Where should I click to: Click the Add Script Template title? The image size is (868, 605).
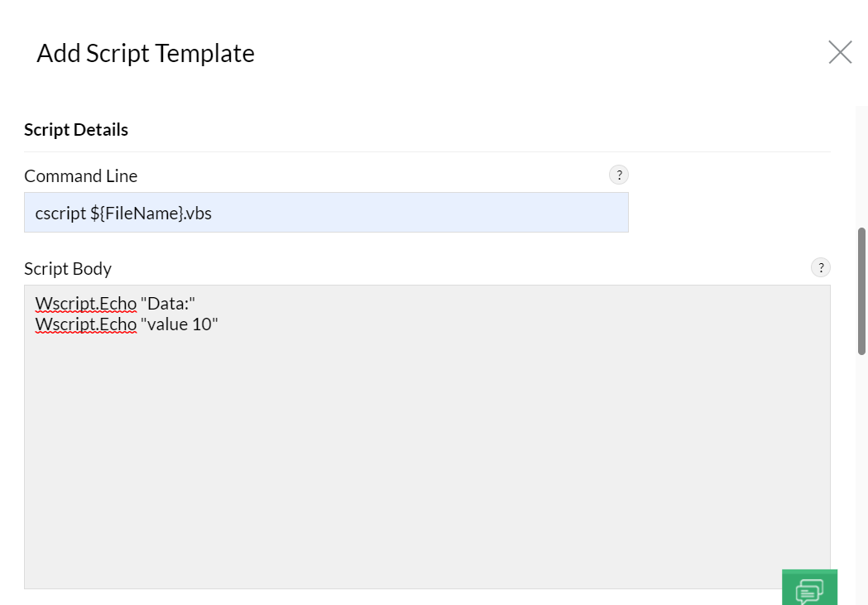pyautogui.click(x=146, y=53)
